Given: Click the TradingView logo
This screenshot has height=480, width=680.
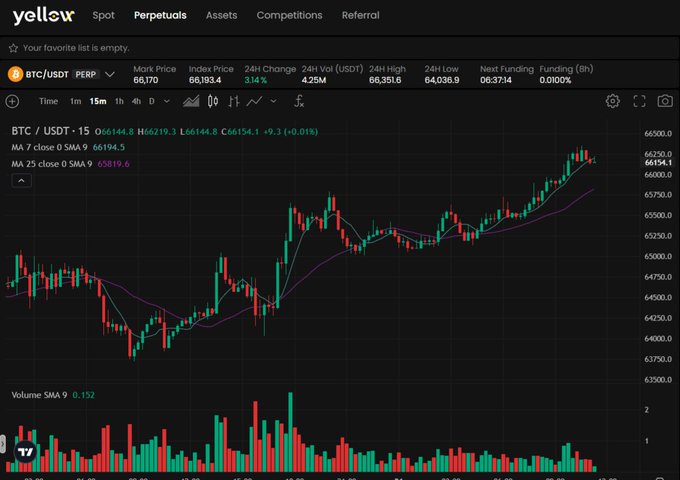Looking at the screenshot, I should [x=25, y=452].
